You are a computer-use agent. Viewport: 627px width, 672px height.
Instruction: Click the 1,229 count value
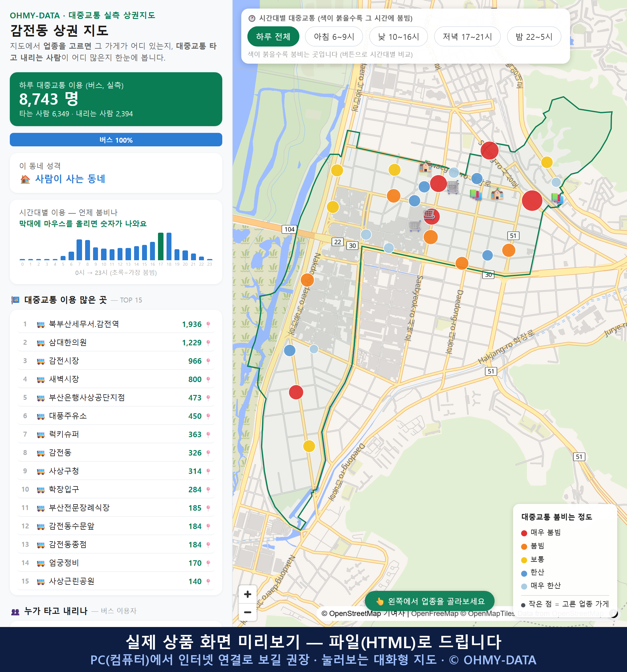[x=192, y=342]
